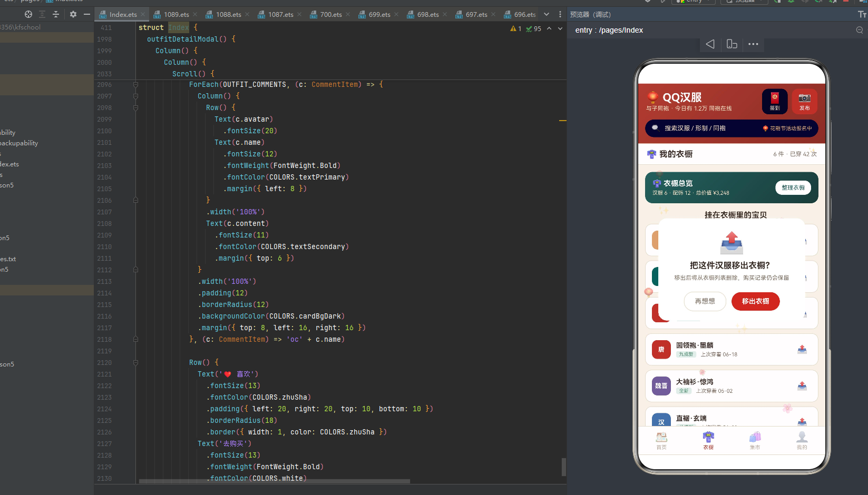Click the warning count indicator
Image resolution: width=868 pixels, height=495 pixels.
tap(516, 29)
